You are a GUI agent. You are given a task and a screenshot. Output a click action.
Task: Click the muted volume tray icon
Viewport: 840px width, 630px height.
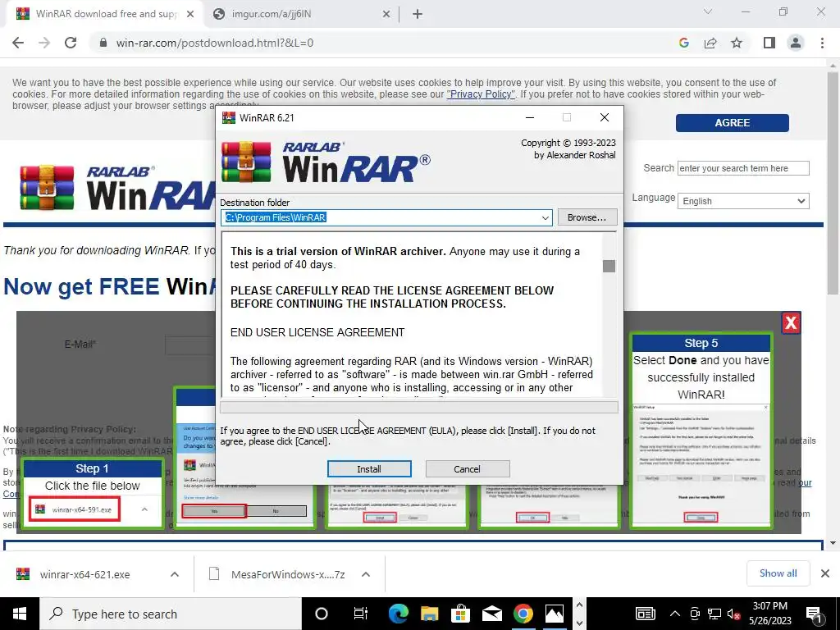point(734,614)
